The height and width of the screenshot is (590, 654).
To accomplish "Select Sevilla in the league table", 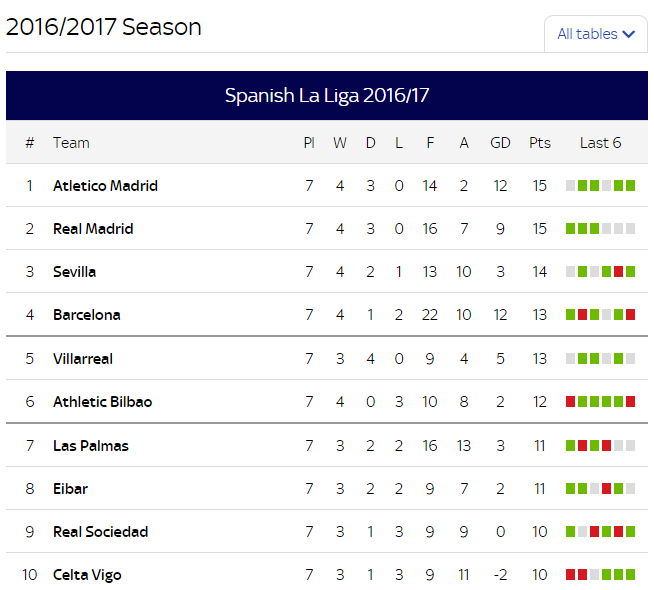I will 74,271.
